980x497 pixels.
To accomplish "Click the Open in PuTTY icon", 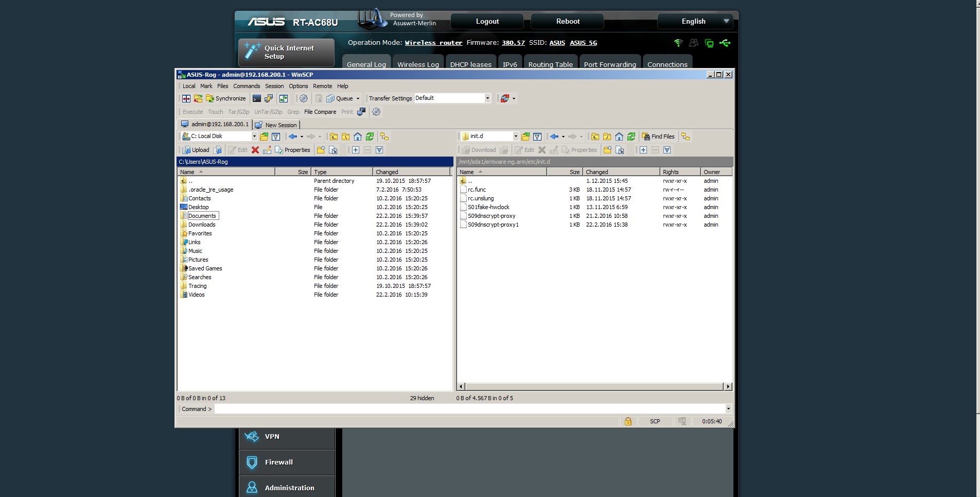I will 269,98.
